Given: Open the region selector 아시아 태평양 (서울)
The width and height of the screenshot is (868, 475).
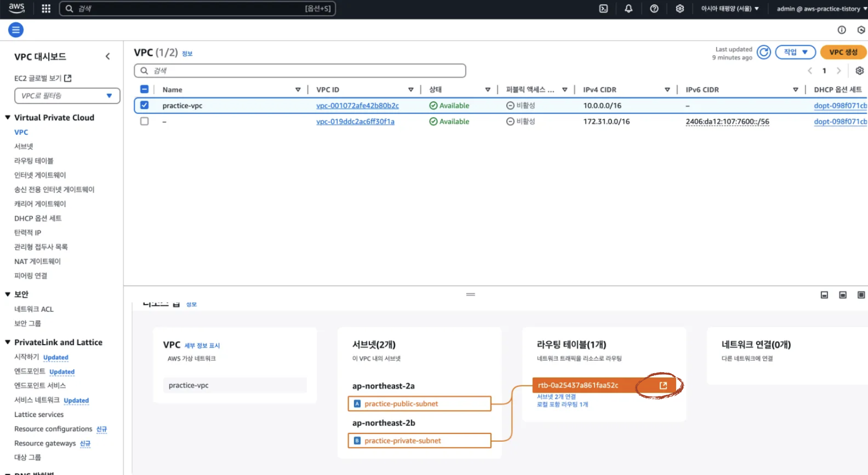Looking at the screenshot, I should coord(730,9).
